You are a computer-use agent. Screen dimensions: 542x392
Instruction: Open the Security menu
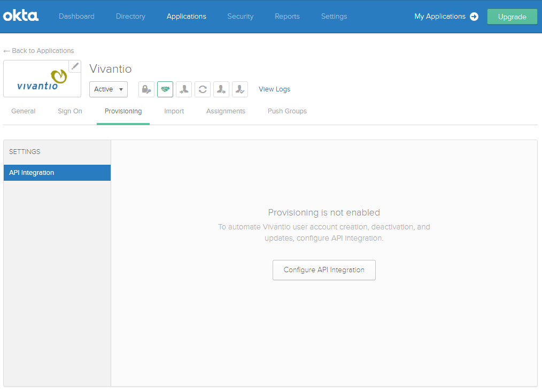tap(240, 16)
